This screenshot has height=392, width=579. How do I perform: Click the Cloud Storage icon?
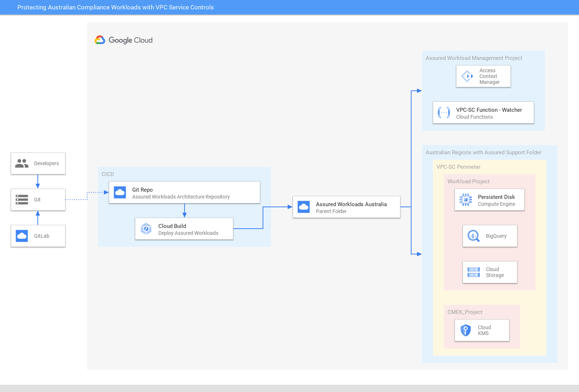474,272
